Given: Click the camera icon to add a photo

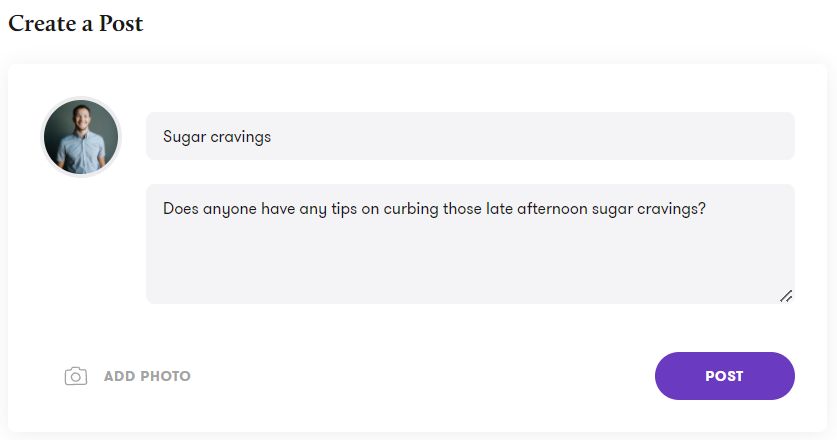Looking at the screenshot, I should (76, 376).
